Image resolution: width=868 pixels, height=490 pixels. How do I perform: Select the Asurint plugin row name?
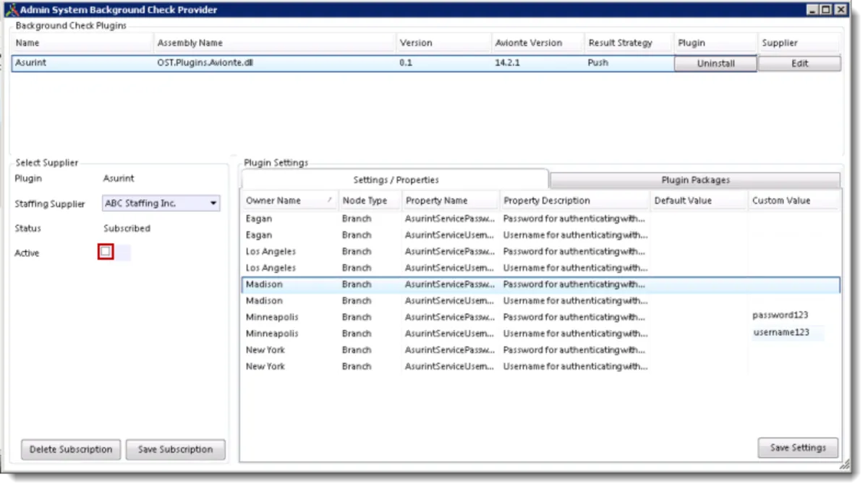pyautogui.click(x=31, y=63)
